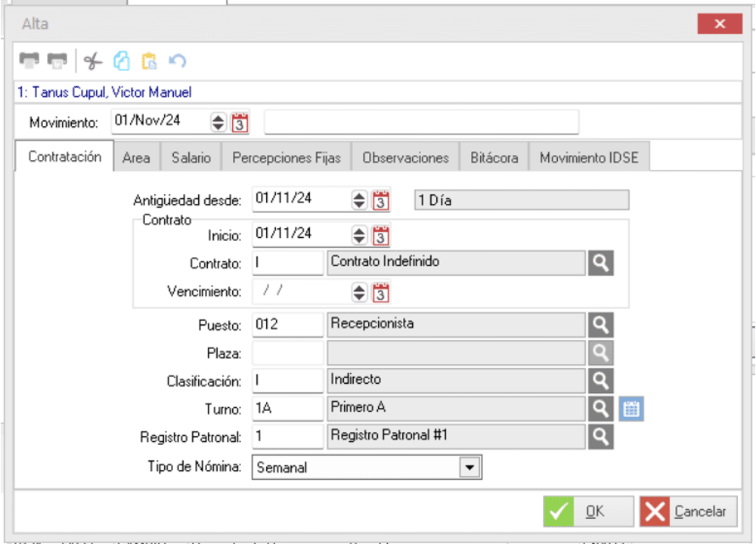Image resolution: width=756 pixels, height=544 pixels.
Task: Switch to the Salario tab
Action: 191,158
